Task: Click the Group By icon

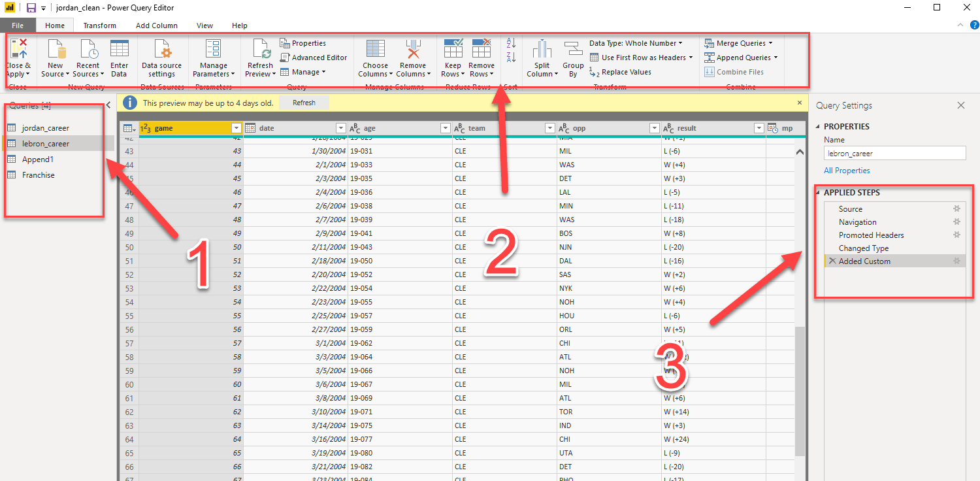Action: (x=573, y=50)
